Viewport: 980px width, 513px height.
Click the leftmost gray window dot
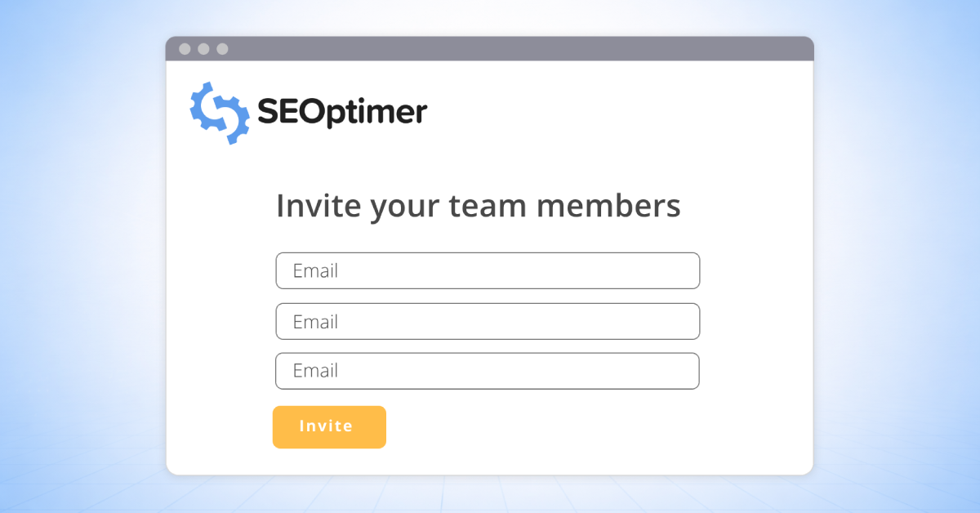click(x=185, y=49)
